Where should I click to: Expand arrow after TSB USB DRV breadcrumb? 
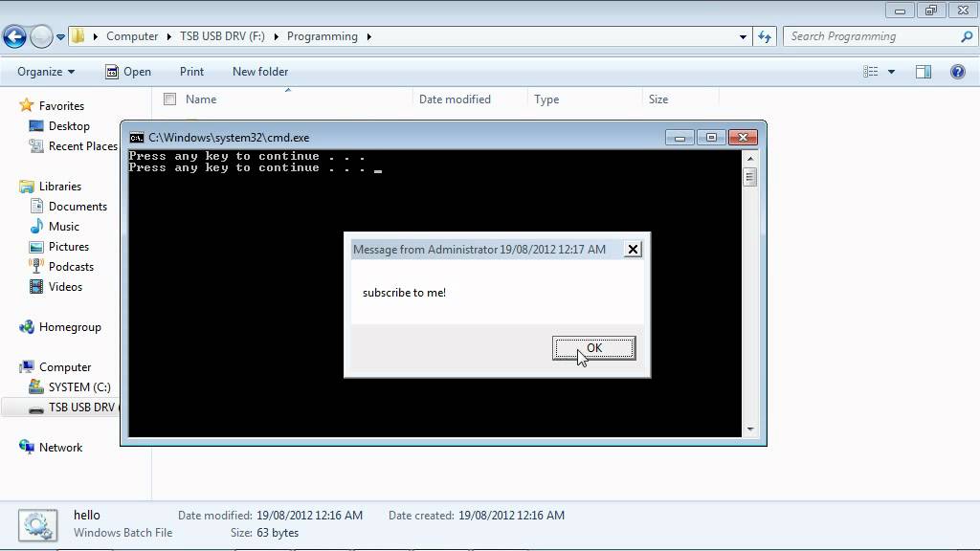(x=276, y=36)
